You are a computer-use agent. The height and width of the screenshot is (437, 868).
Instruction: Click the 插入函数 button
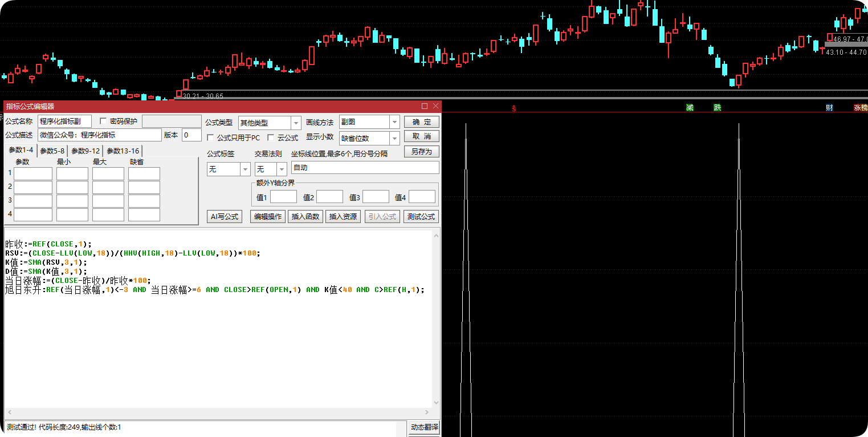click(x=306, y=217)
